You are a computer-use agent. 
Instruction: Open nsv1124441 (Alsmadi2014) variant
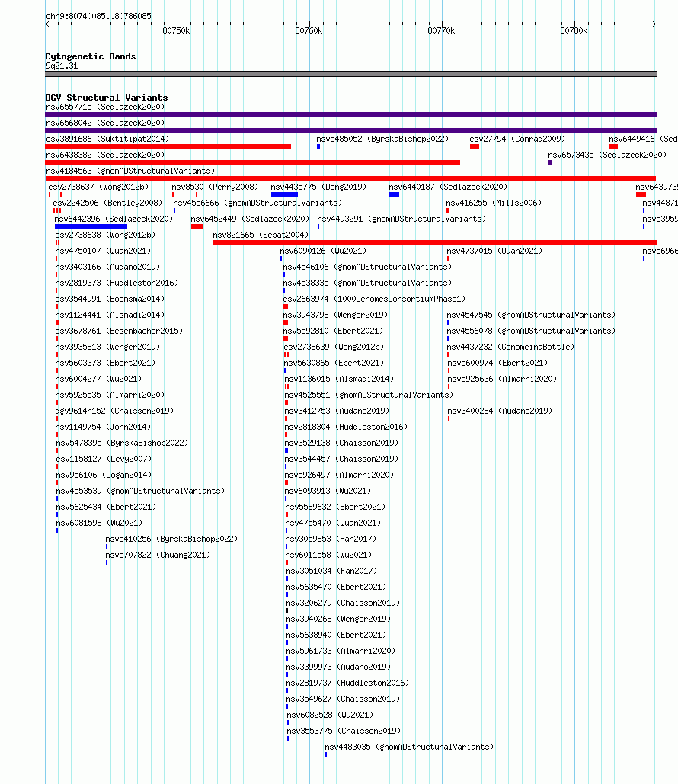[x=110, y=315]
